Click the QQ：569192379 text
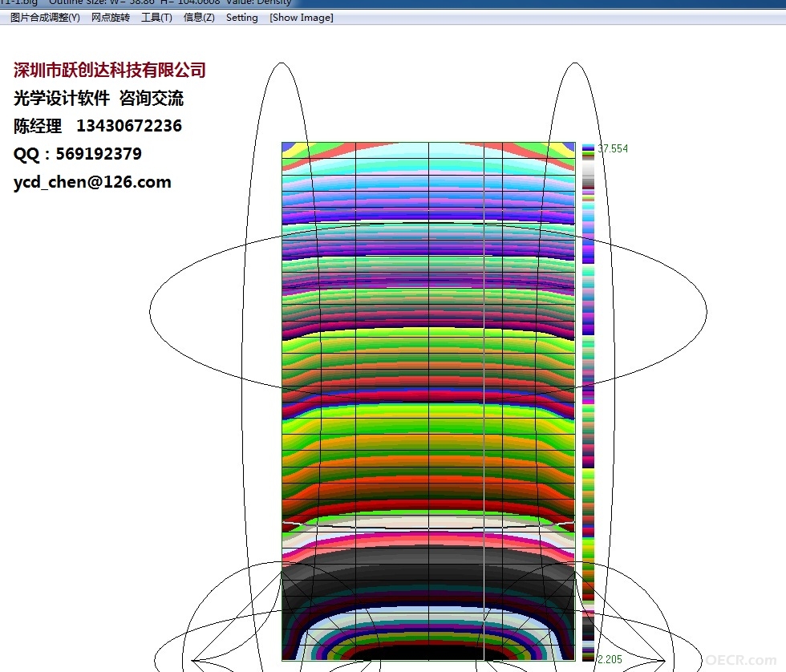 (x=78, y=154)
